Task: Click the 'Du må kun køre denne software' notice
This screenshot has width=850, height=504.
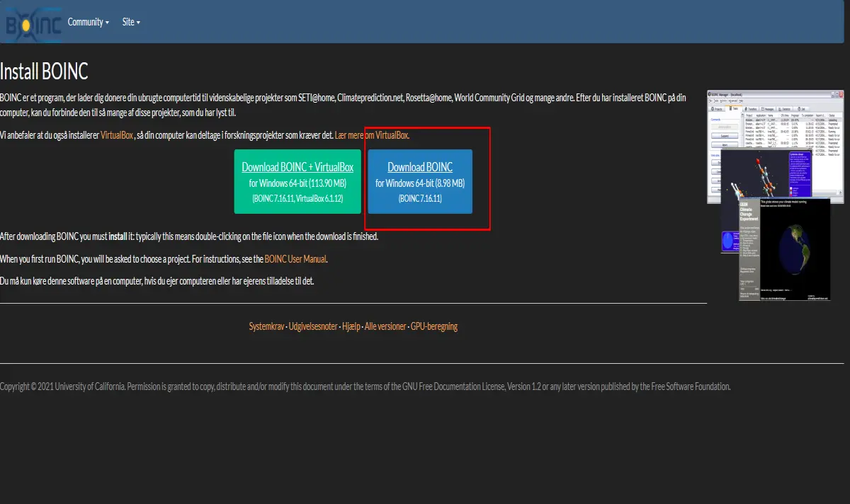Action: tap(157, 281)
